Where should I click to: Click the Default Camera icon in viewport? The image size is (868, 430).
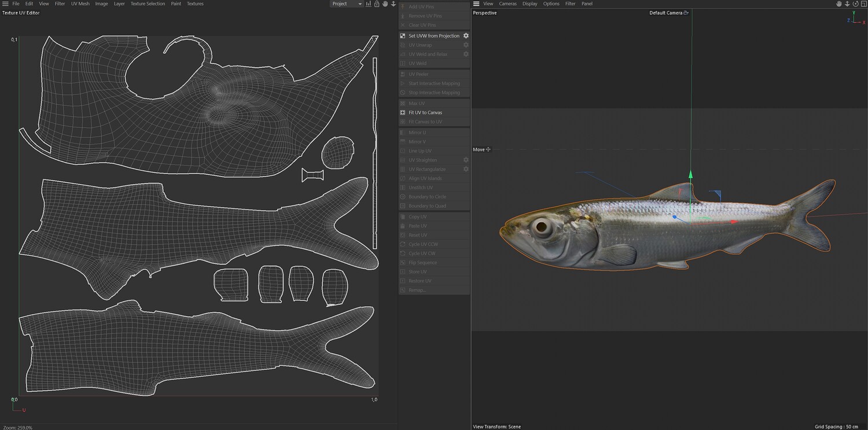(686, 13)
